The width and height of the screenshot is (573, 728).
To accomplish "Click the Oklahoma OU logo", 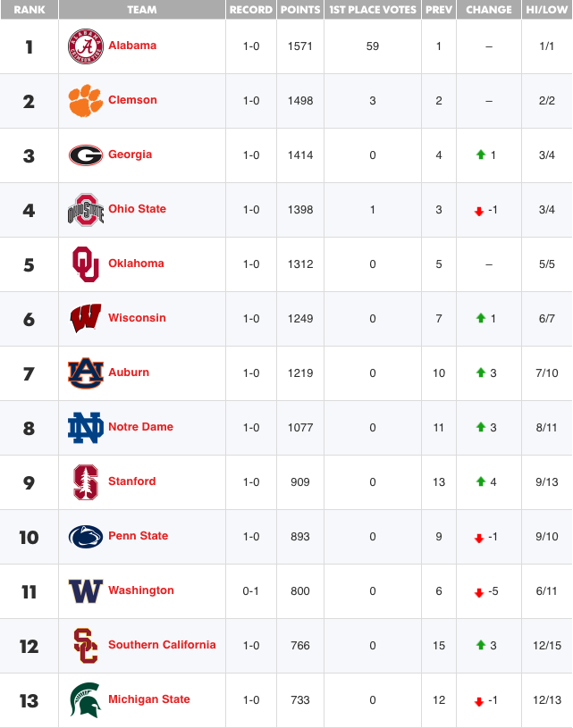I will pos(86,264).
